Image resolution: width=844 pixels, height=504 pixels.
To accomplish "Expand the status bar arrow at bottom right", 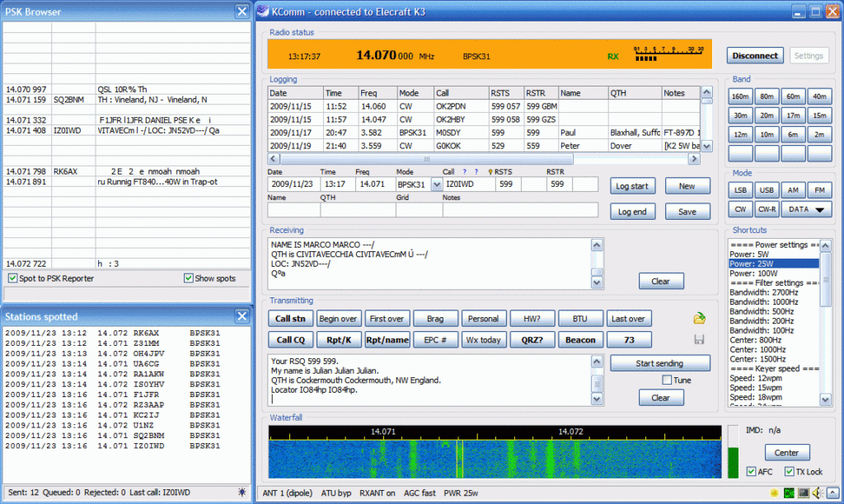I will (832, 492).
